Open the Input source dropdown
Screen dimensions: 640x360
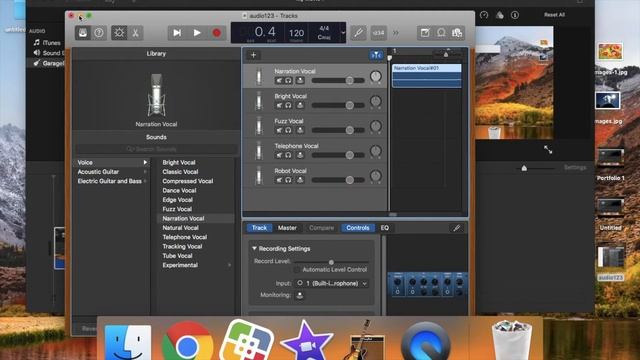point(331,283)
